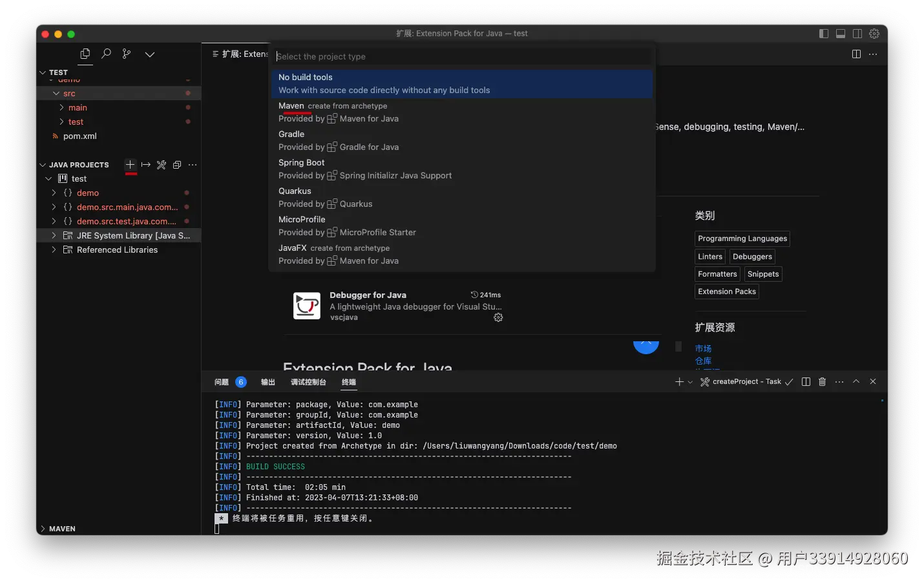Click Debuggers category tag
The height and width of the screenshot is (583, 924).
pos(752,257)
